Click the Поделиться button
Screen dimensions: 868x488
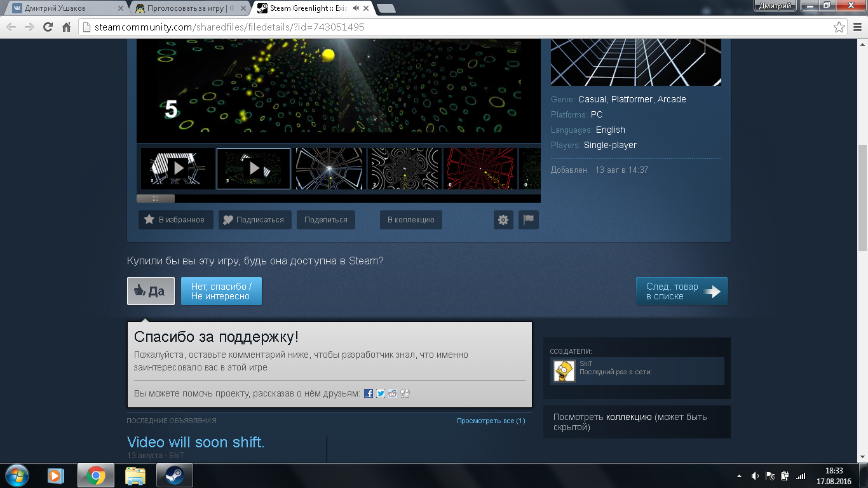pos(326,220)
